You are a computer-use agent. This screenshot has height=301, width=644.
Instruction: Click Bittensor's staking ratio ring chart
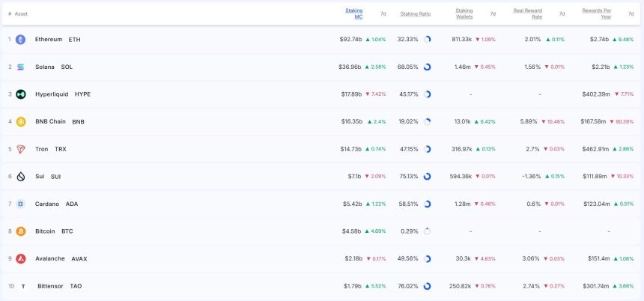tap(427, 286)
